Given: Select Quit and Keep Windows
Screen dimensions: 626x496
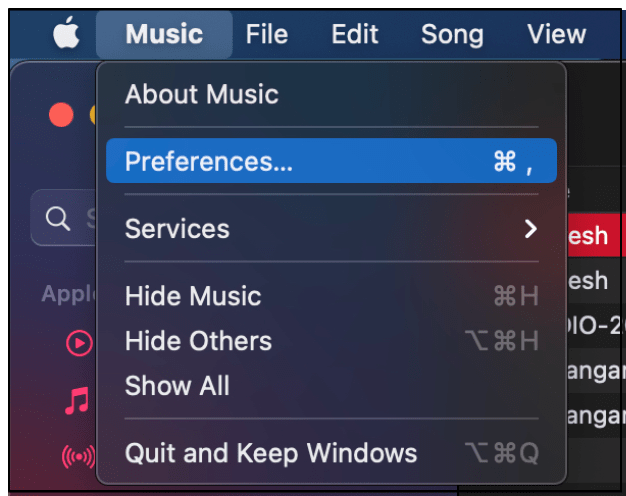Looking at the screenshot, I should coord(270,453).
